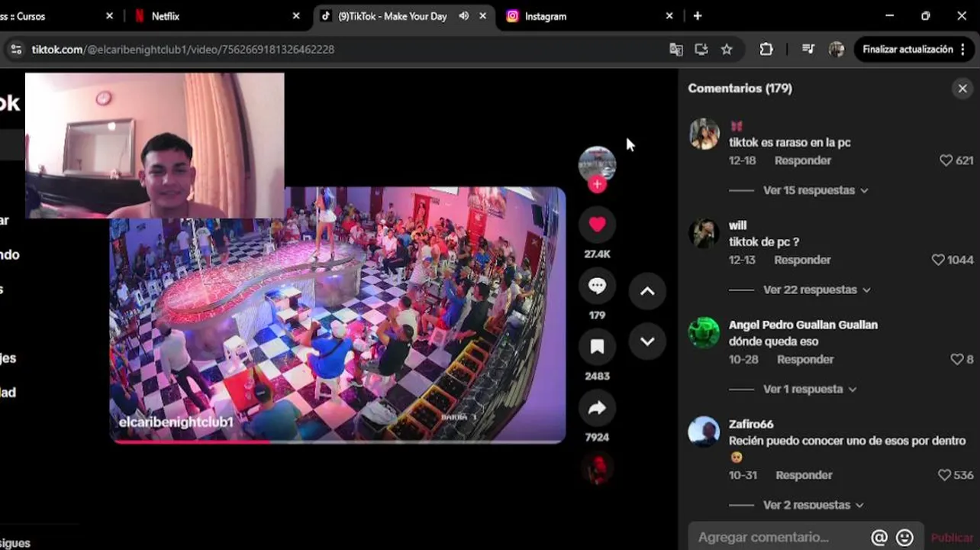Bookmark this page with the star
Viewport: 980px width, 550px height.
727,50
